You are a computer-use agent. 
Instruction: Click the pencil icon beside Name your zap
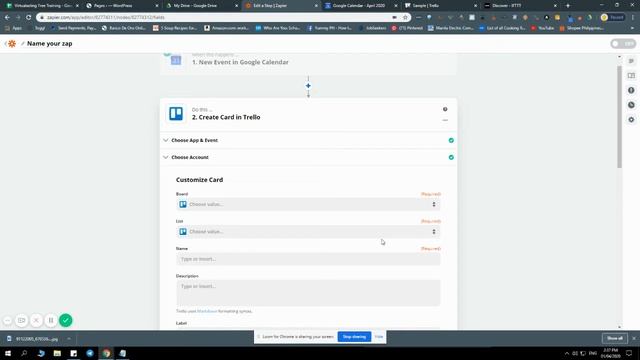tap(22, 44)
